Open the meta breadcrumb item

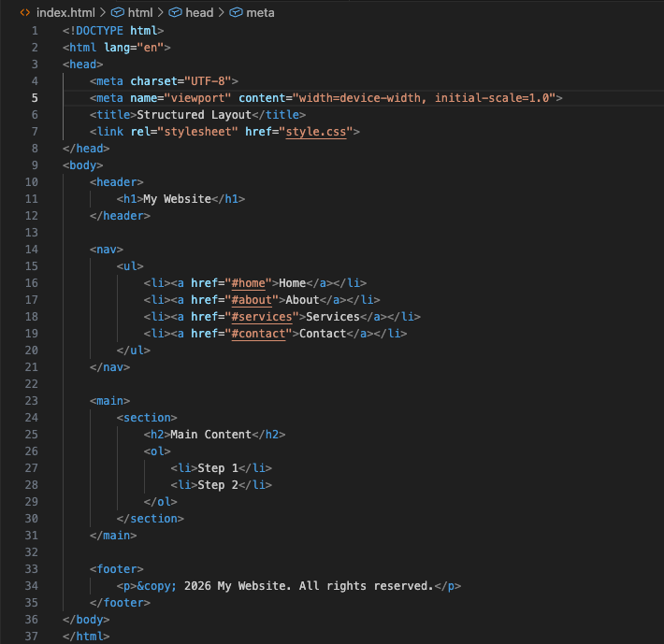coord(260,13)
